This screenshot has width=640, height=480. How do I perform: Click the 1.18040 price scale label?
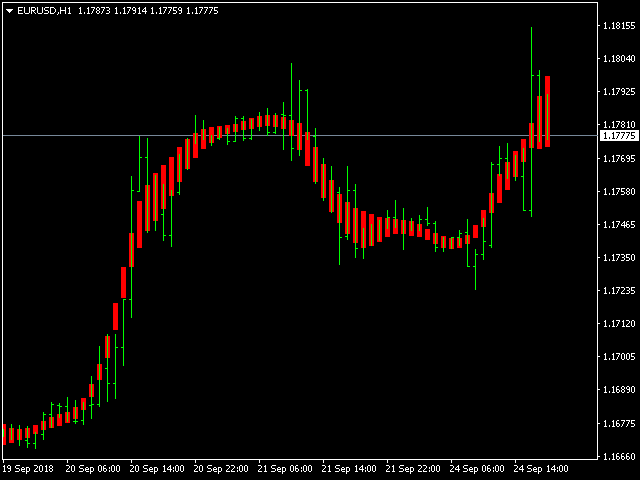coord(619,59)
